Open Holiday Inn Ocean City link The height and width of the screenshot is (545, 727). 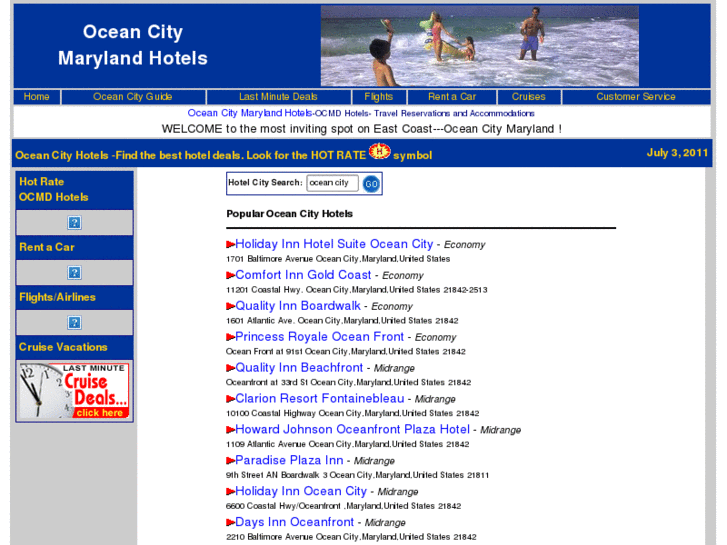pos(301,491)
